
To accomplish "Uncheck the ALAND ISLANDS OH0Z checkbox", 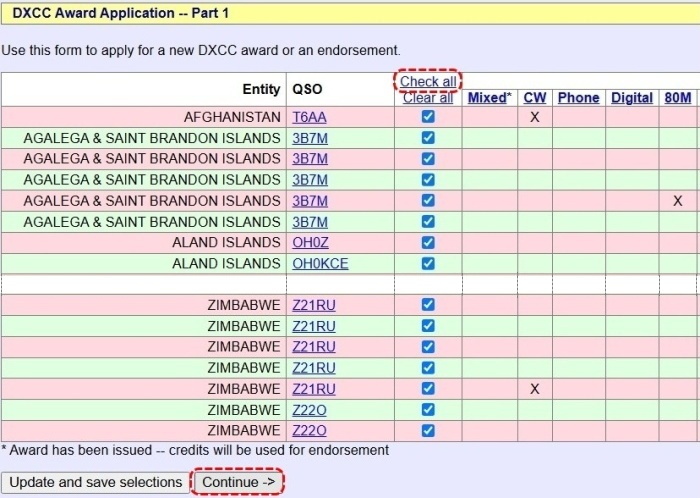I will point(428,242).
